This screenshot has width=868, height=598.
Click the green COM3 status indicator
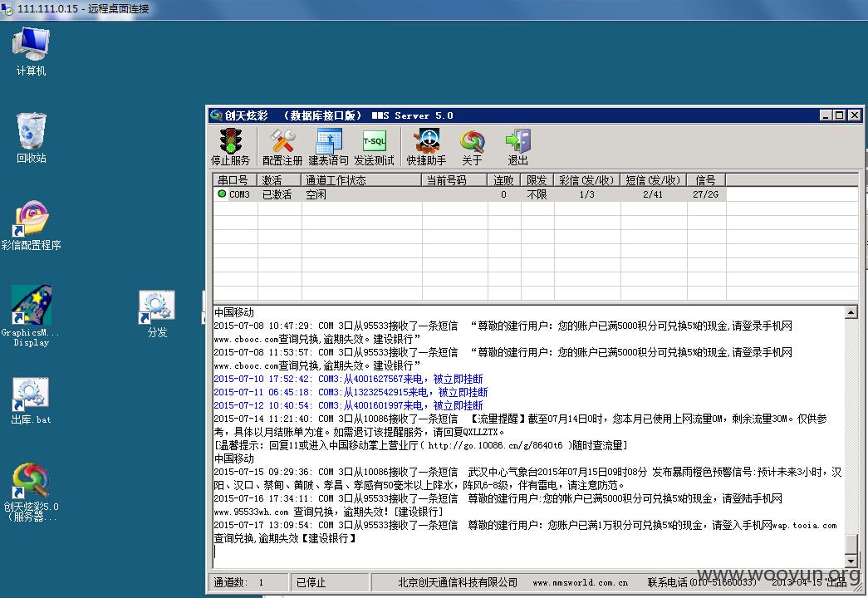[222, 194]
